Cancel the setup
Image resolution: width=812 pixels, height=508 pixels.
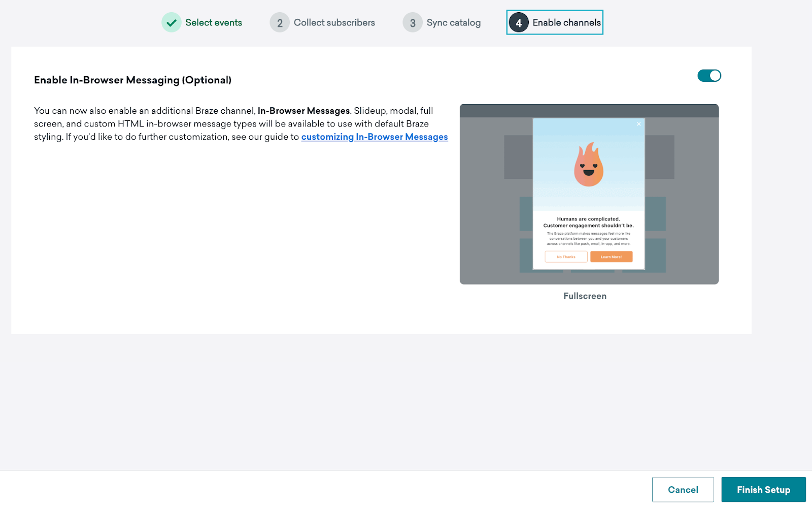pyautogui.click(x=683, y=490)
